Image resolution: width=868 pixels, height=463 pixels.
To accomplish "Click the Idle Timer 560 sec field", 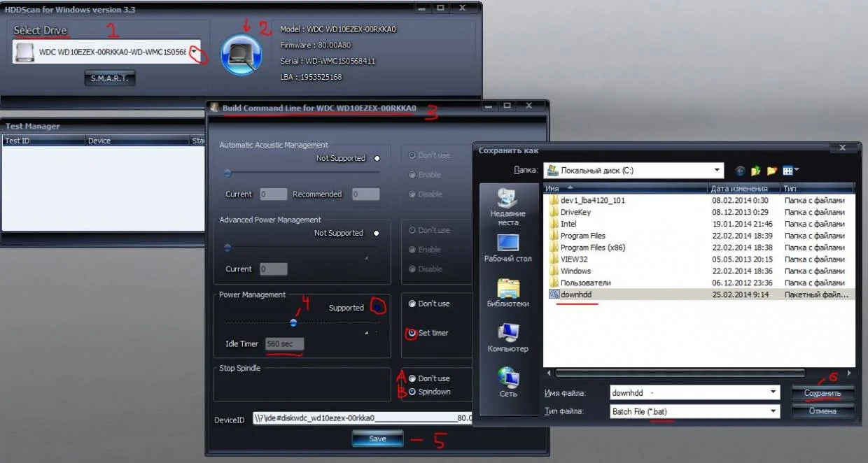I will 284,344.
